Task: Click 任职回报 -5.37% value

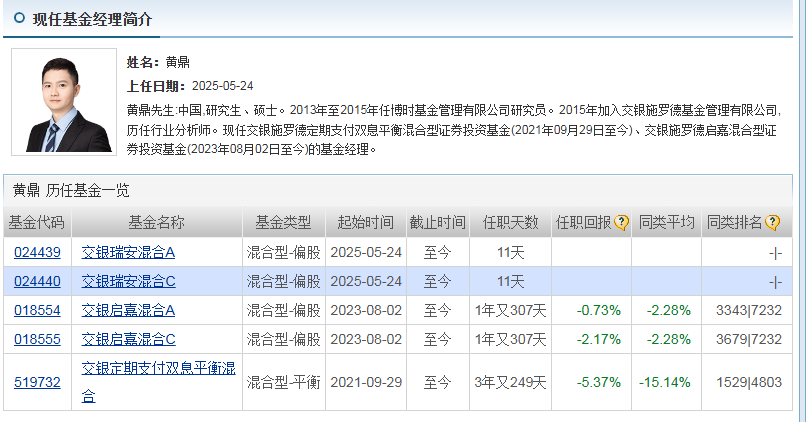Action: 598,382
